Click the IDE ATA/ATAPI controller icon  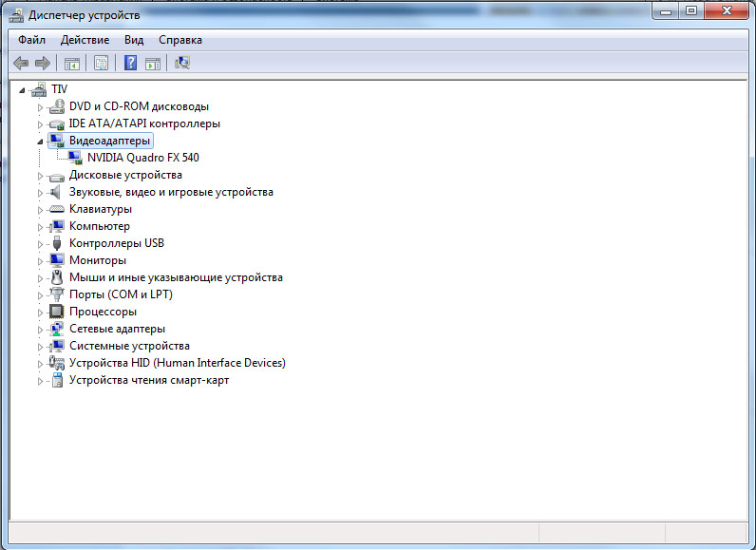57,123
